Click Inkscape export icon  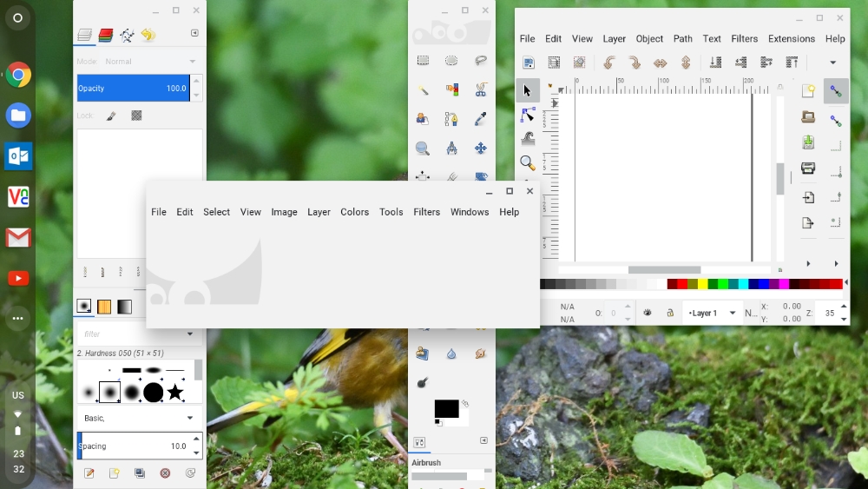point(808,222)
